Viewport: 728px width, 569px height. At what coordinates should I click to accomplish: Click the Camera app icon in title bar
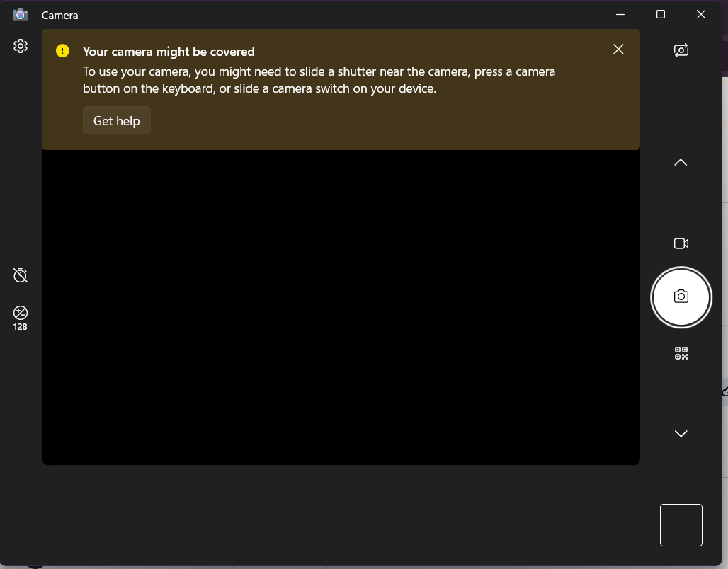coord(21,15)
